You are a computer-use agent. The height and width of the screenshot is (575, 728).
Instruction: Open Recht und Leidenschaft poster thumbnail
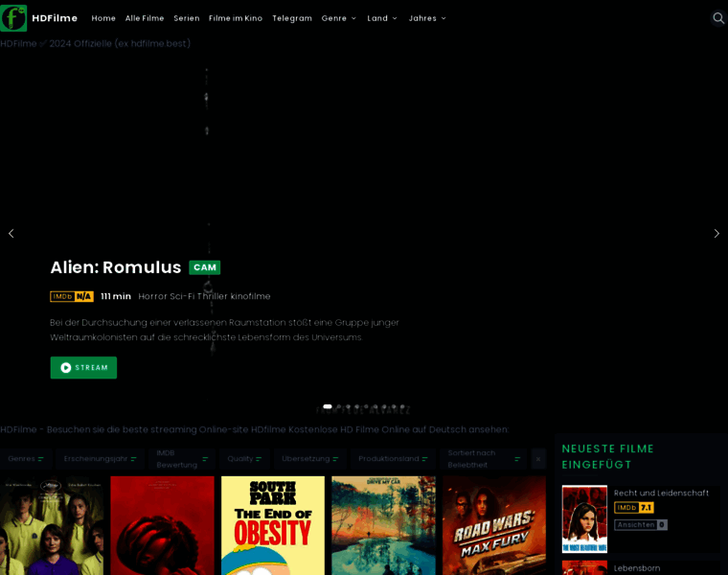584,519
